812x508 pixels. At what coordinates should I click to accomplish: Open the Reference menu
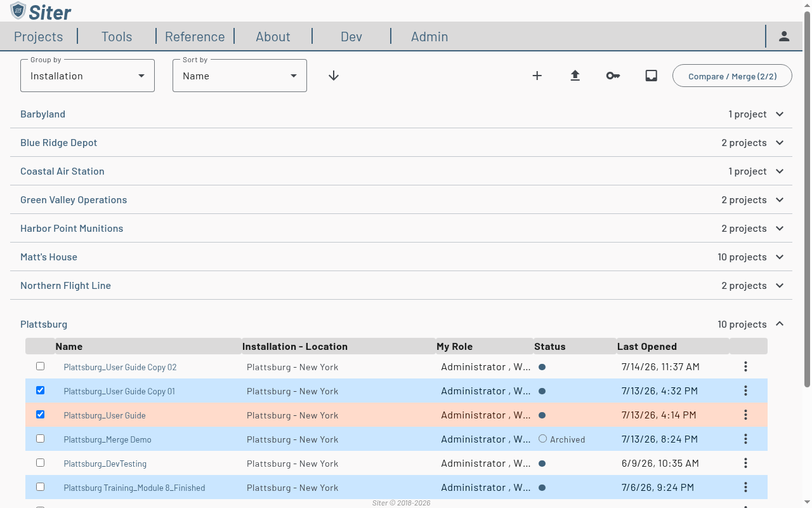tap(195, 36)
